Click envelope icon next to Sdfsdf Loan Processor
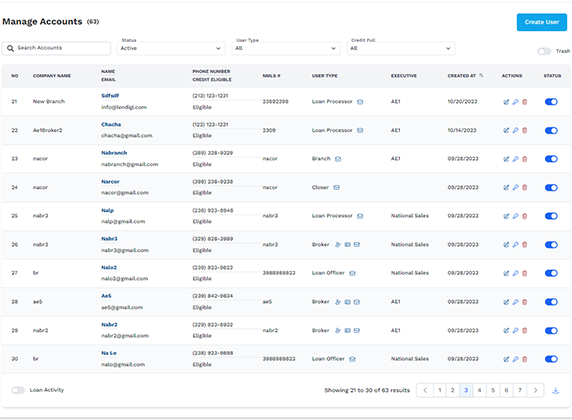 point(360,102)
